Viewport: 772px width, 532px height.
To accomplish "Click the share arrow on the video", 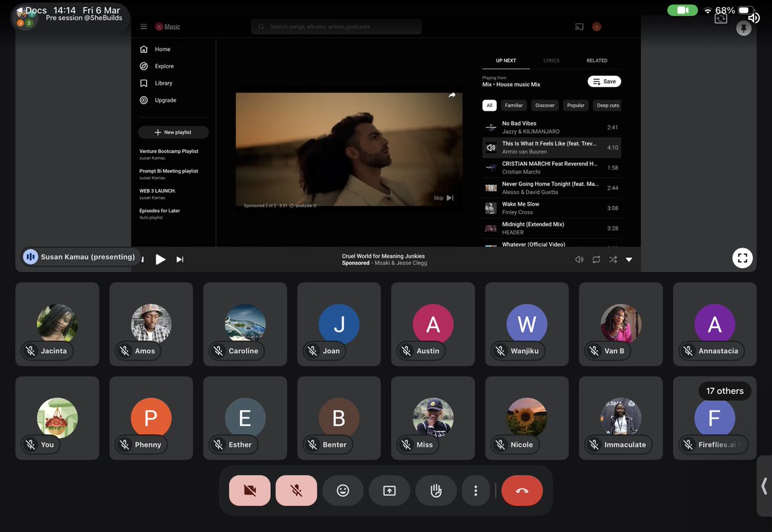I will pyautogui.click(x=452, y=95).
